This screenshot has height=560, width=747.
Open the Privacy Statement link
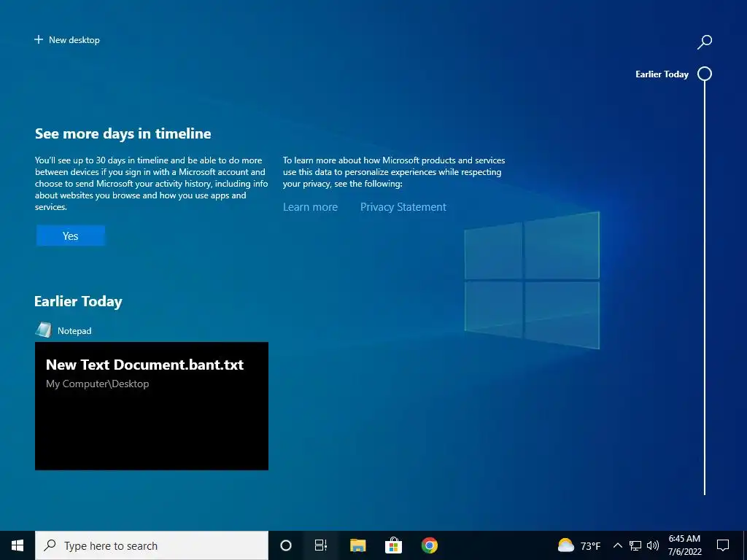[403, 207]
